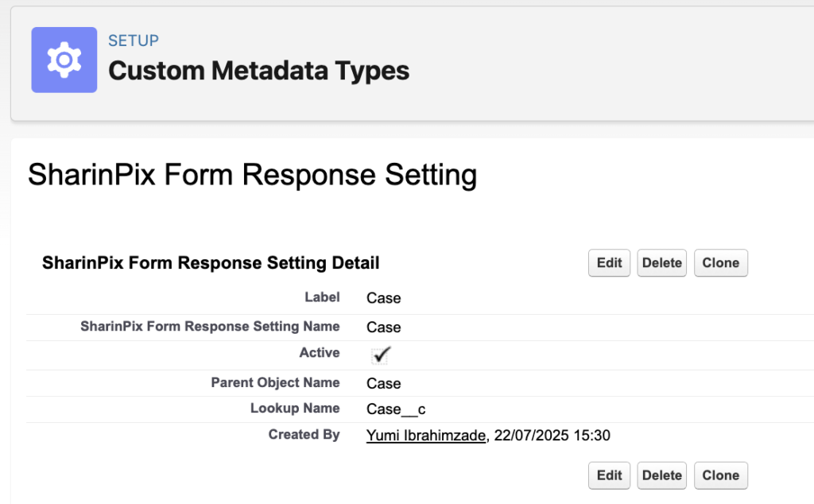Click the top Delete button

point(662,262)
